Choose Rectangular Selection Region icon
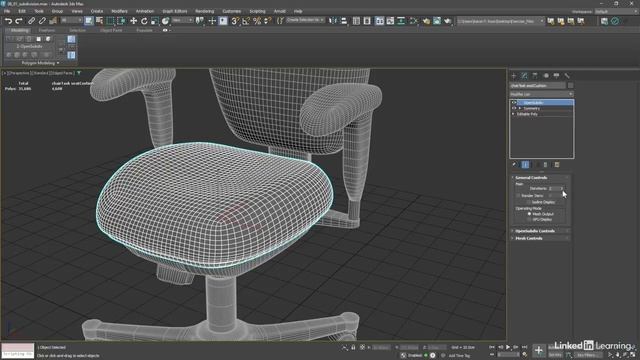640x360 pixels. point(110,21)
